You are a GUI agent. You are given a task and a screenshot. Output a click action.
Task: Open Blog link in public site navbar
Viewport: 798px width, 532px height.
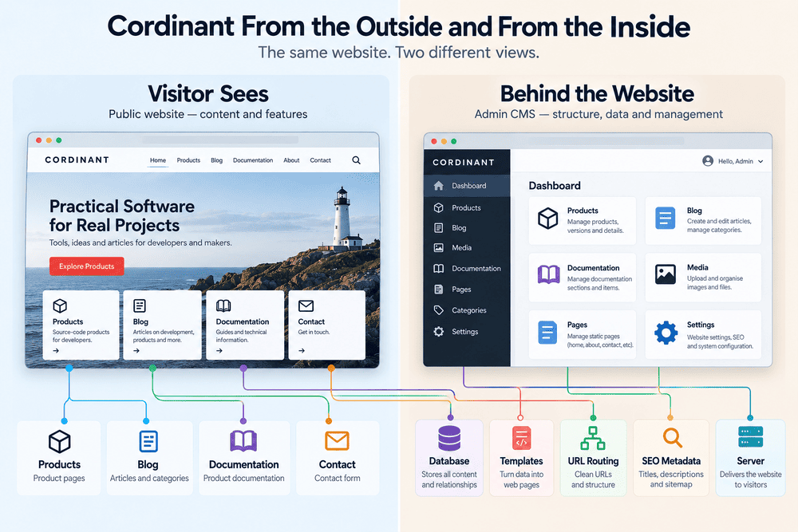(x=217, y=160)
